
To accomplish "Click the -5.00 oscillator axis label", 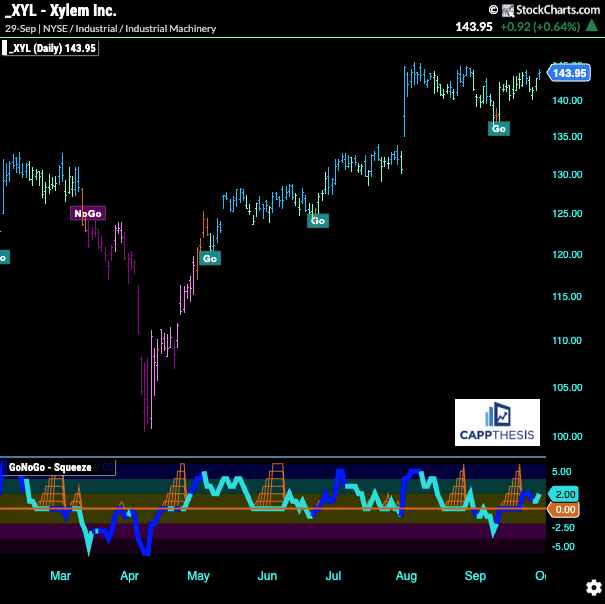I will pyautogui.click(x=564, y=546).
